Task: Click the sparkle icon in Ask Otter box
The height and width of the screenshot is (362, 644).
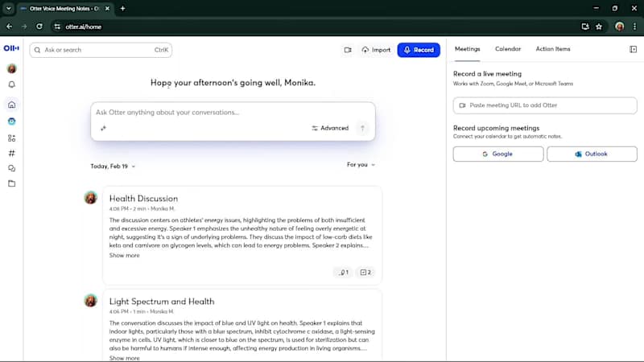Action: (103, 128)
